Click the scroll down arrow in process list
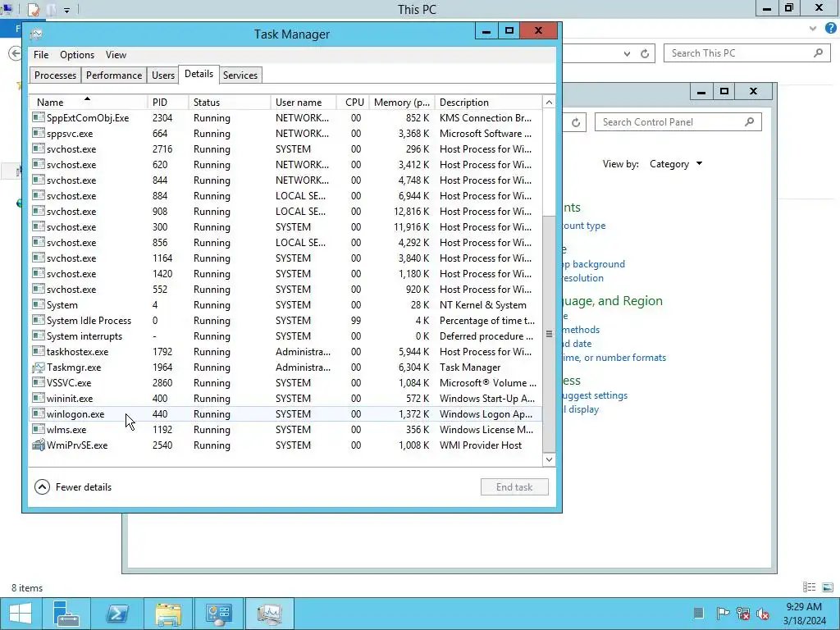 pos(549,459)
